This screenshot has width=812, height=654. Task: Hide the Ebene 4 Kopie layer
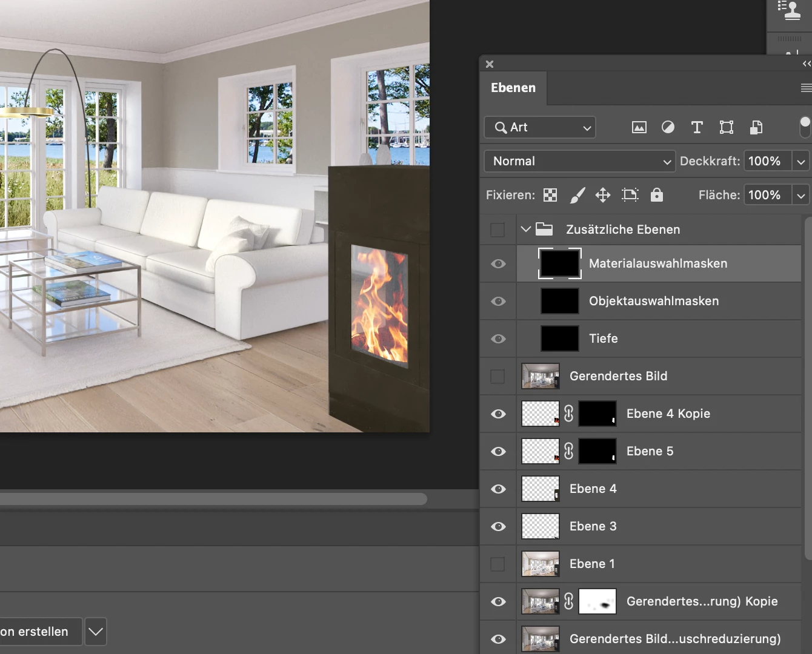click(498, 414)
